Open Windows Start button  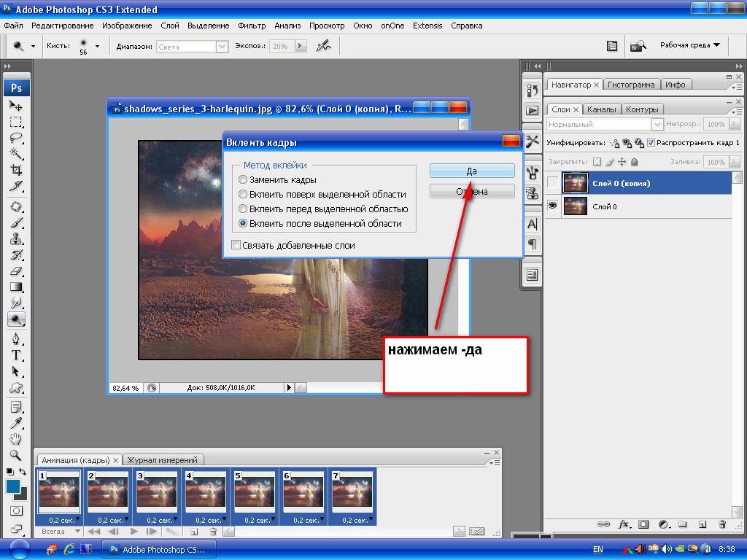pyautogui.click(x=19, y=549)
